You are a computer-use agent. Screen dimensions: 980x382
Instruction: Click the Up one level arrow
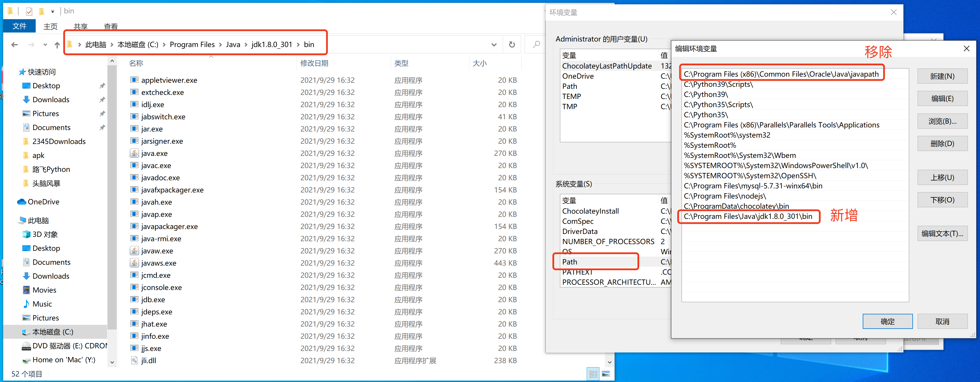pos(57,45)
